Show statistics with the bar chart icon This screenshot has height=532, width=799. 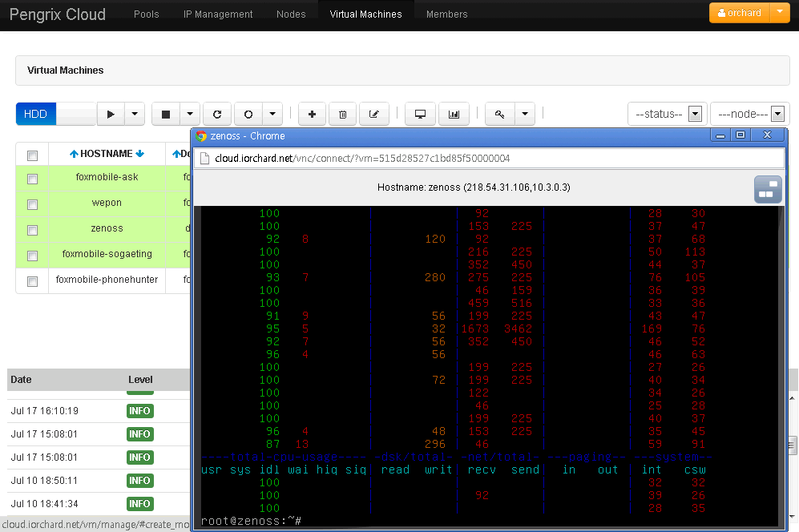click(454, 114)
